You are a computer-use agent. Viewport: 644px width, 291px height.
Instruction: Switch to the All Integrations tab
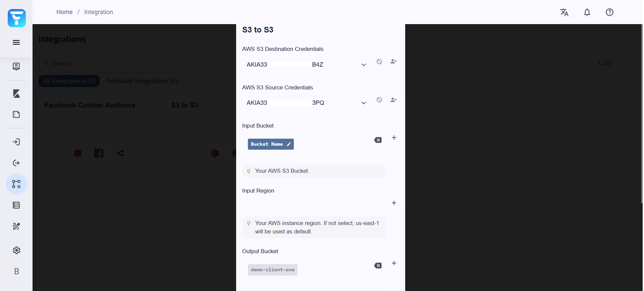coord(69,81)
